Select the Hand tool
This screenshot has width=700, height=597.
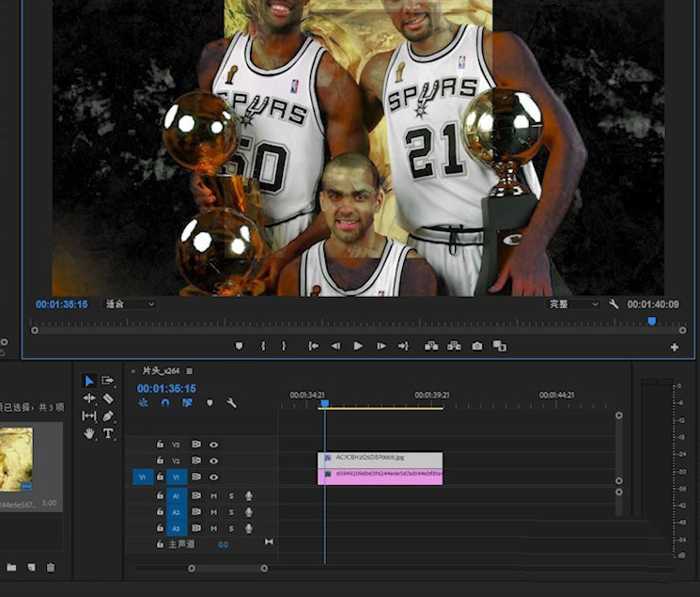click(x=89, y=433)
